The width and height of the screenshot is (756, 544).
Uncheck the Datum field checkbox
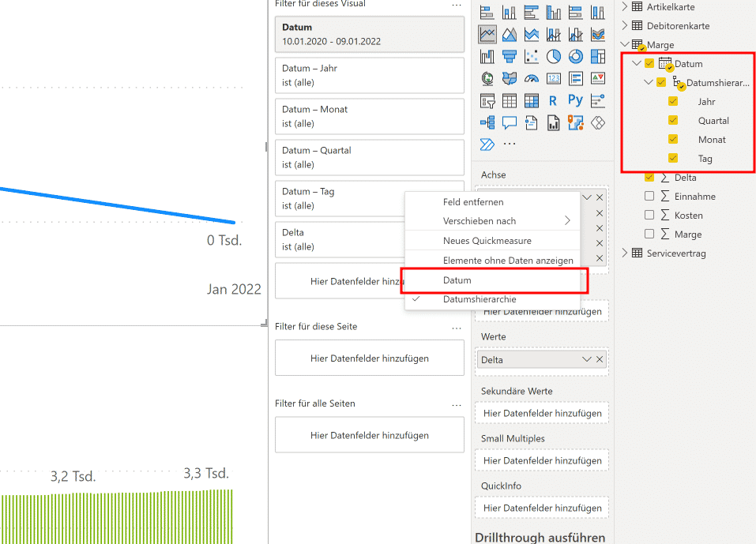click(x=649, y=64)
